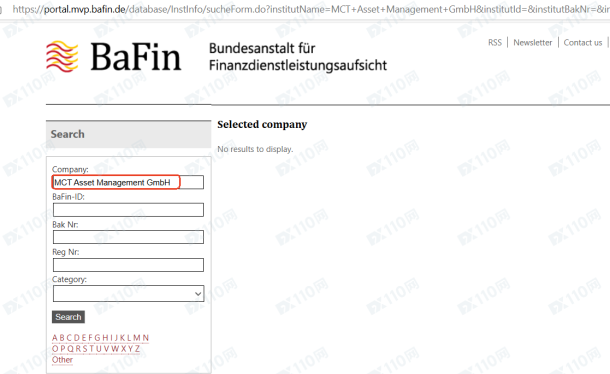The height and width of the screenshot is (374, 610).
Task: Select the letter H index link
Action: (105, 337)
